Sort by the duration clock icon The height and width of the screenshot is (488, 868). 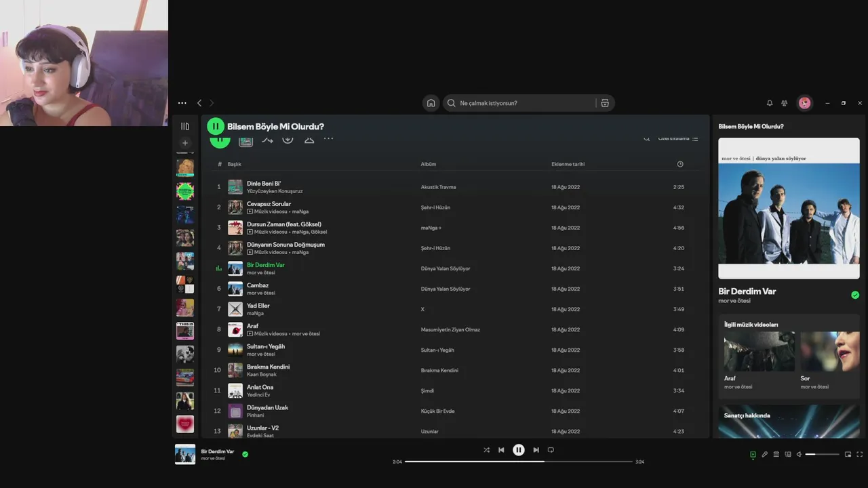(x=680, y=164)
